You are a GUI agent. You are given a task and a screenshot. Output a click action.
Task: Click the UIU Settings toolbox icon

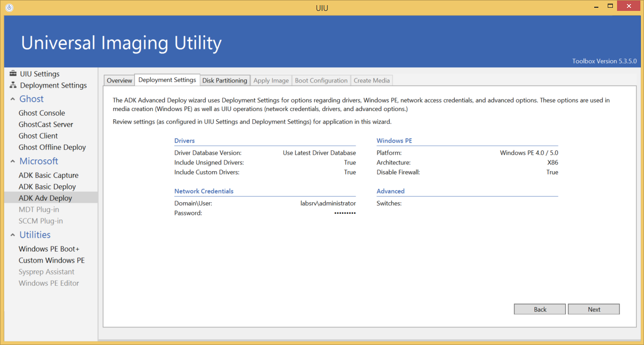[13, 74]
